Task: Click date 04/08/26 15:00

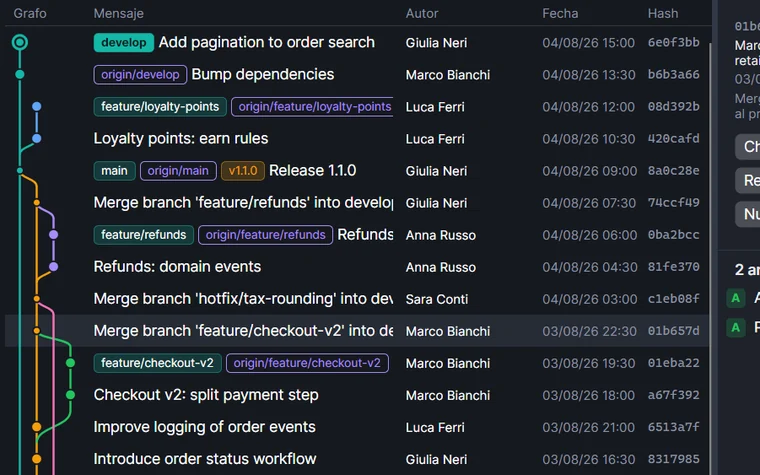Action: pos(588,43)
